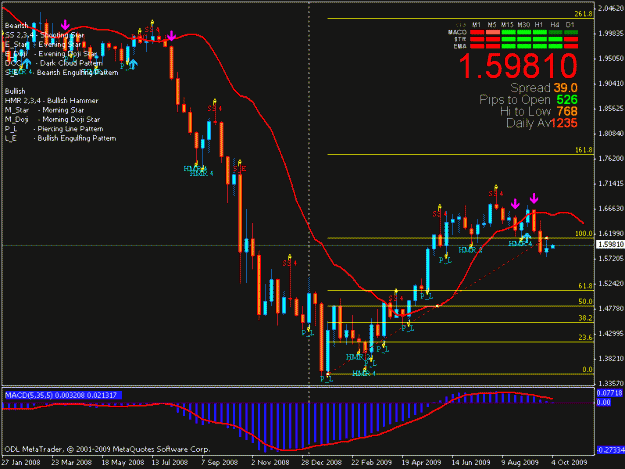Click the 1.66630 price axis label
The image size is (625, 469).
pos(611,208)
